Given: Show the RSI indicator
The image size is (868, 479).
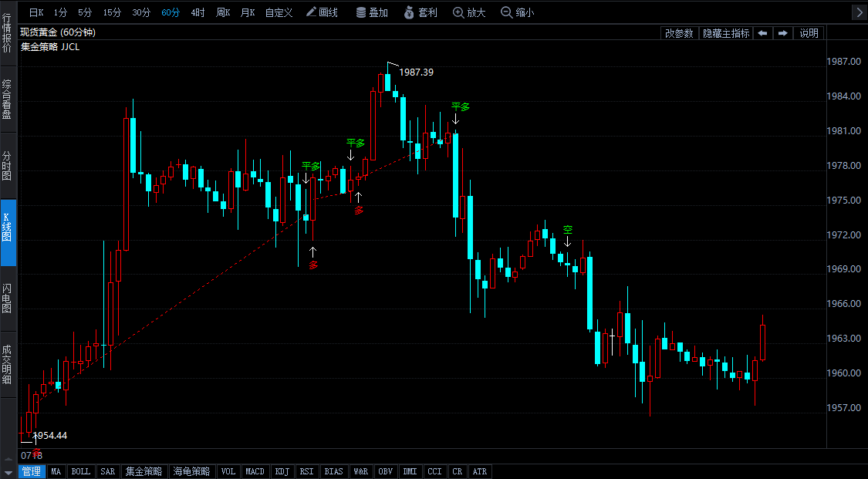Looking at the screenshot, I should [306, 471].
